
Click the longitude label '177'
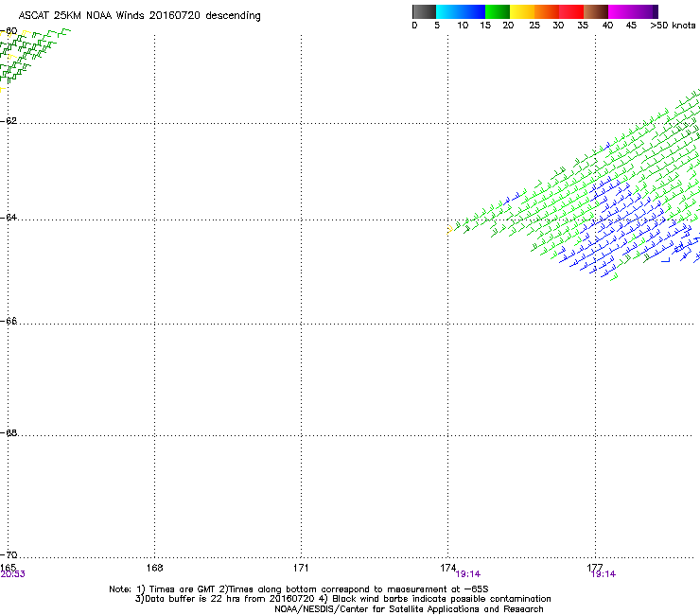tap(594, 568)
